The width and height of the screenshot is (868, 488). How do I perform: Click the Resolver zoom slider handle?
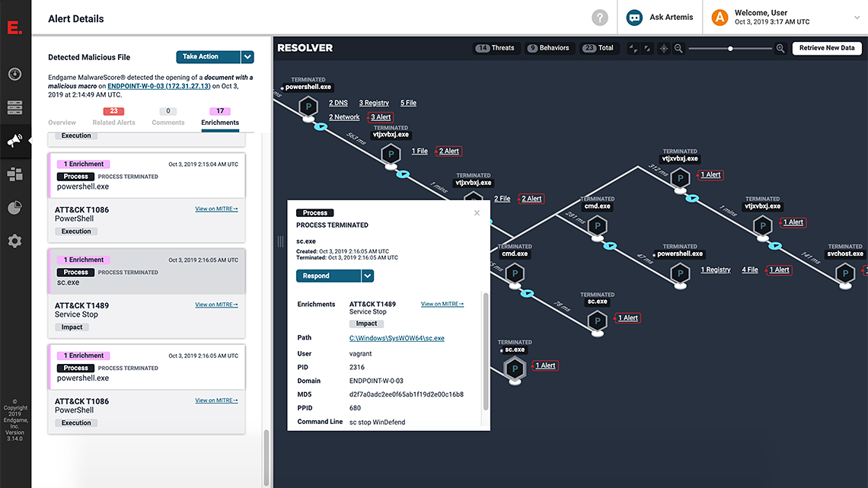[x=731, y=48]
